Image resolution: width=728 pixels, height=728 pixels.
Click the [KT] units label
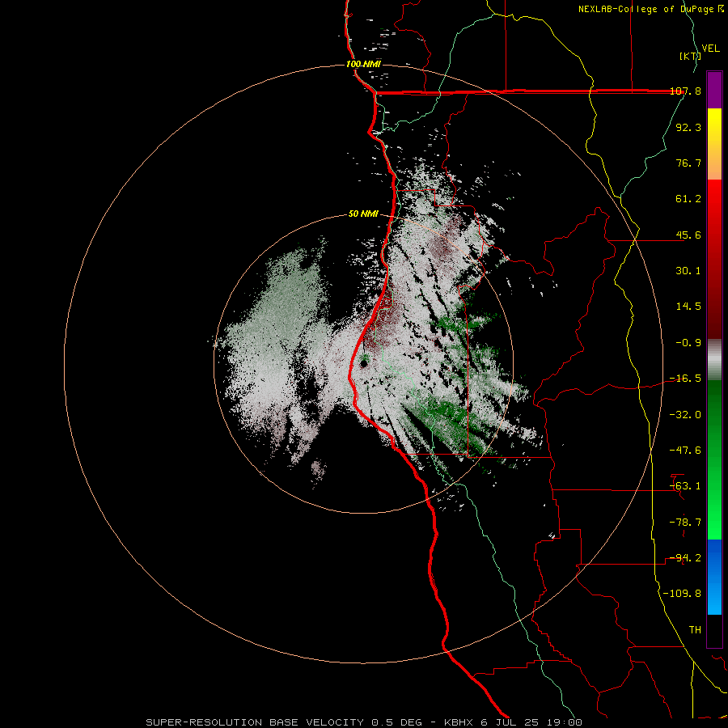click(x=690, y=56)
